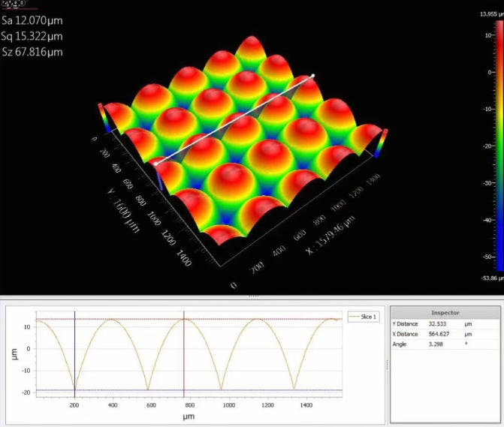The image size is (504, 427).
Task: Click the Angle row label
Action: coord(399,344)
